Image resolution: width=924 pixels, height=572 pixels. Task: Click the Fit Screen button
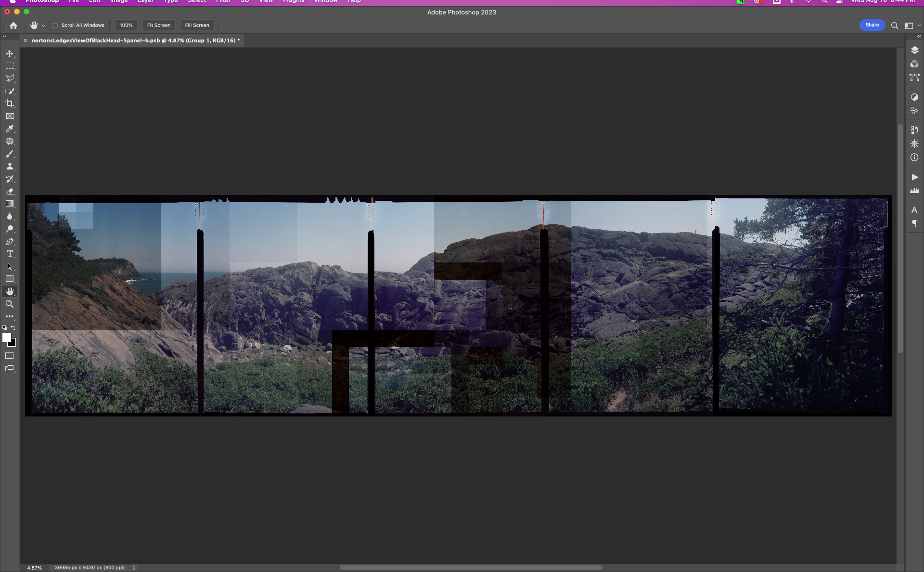click(x=158, y=25)
